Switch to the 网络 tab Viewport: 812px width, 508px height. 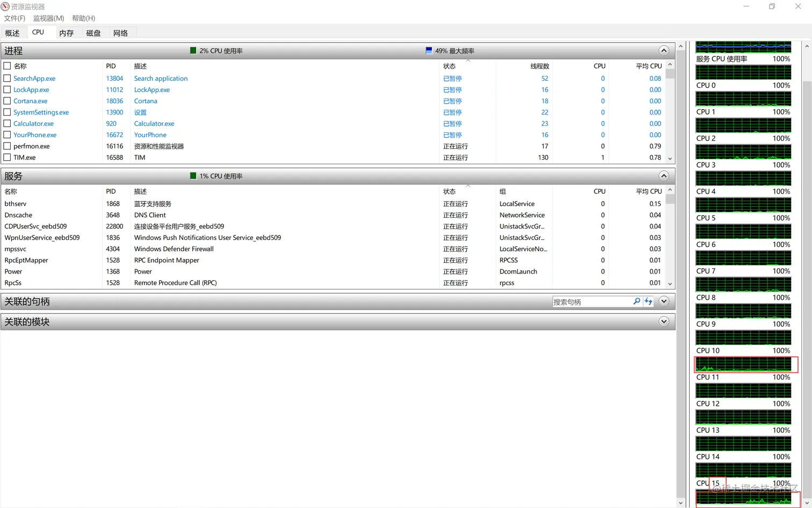121,33
